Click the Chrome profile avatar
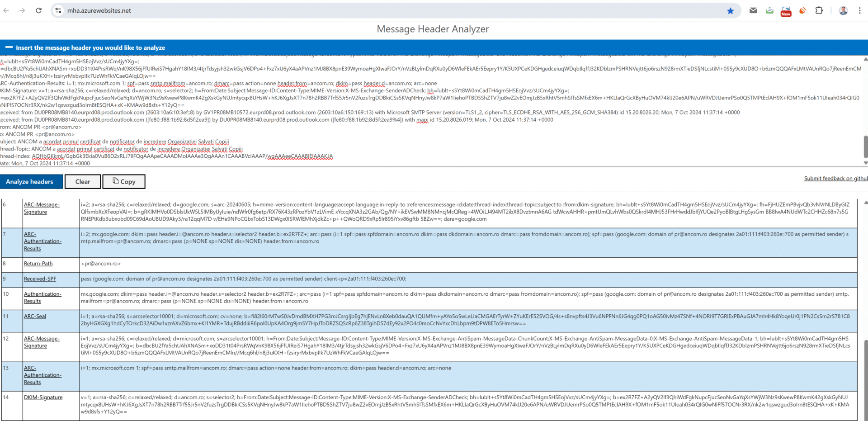Screen dimensions: 868x421 click(x=843, y=10)
